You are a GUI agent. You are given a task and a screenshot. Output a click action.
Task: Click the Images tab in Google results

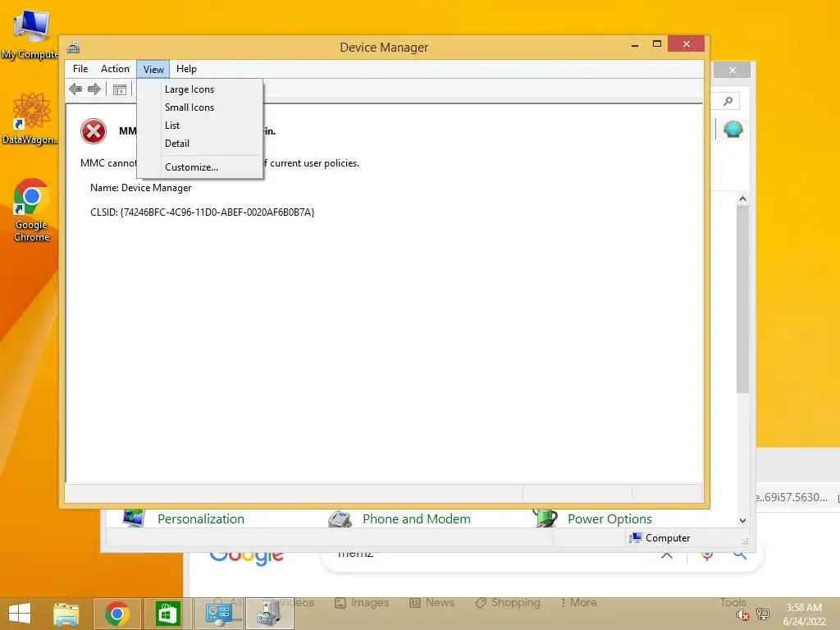point(362,603)
